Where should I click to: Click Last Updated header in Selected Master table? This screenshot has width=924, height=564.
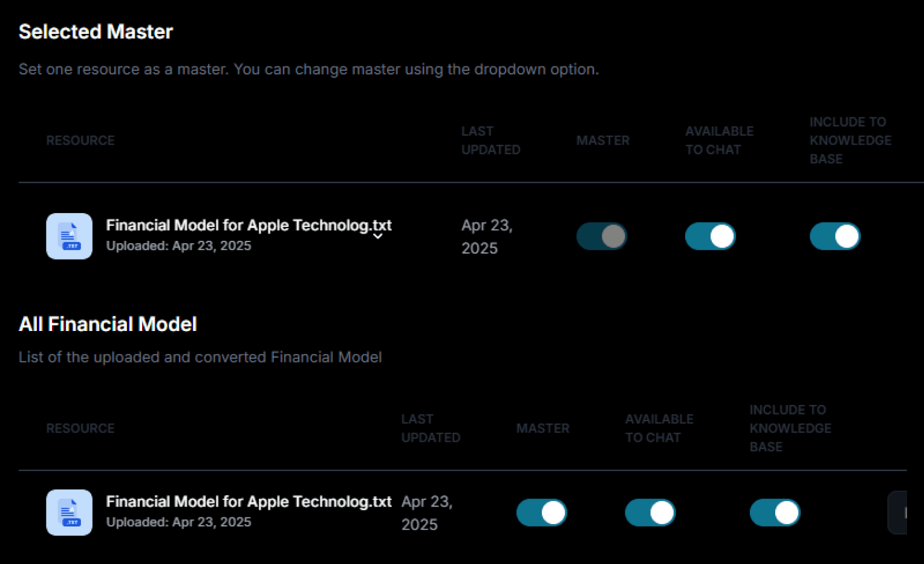491,140
